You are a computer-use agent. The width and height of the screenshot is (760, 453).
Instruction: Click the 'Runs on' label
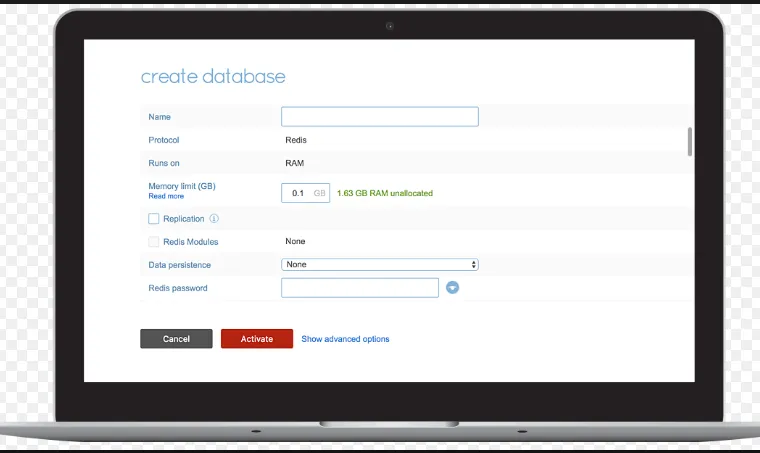click(164, 163)
